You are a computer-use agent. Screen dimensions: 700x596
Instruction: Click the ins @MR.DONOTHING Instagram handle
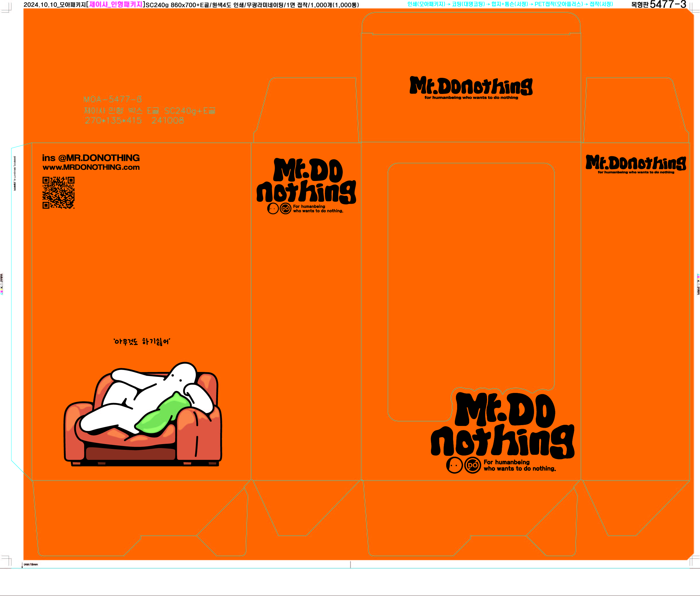click(x=91, y=158)
